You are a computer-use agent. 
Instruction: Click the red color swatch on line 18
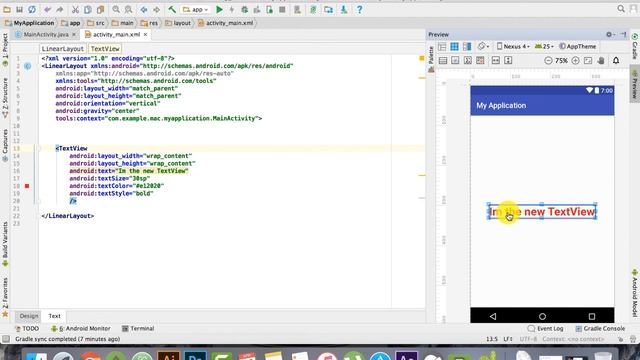coord(27,186)
